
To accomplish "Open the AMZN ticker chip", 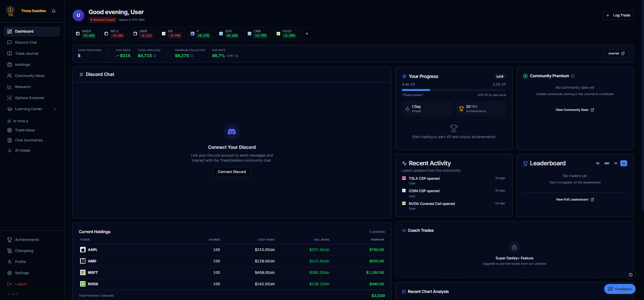I will tap(86, 34).
